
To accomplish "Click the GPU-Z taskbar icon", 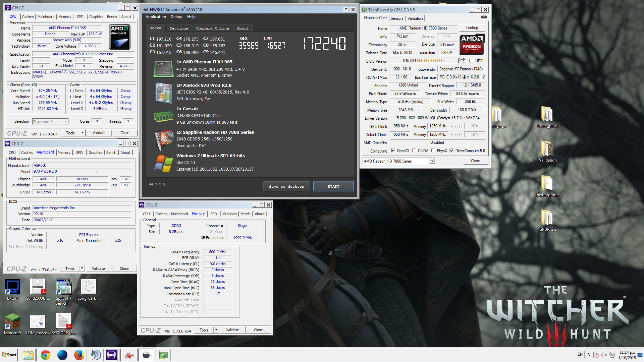I will (163, 355).
